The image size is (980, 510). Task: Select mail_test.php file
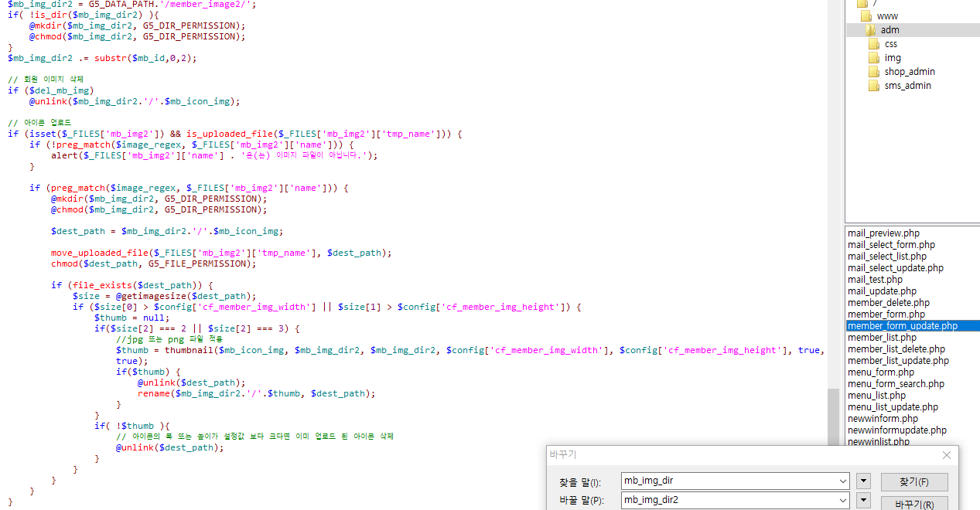tap(875, 280)
